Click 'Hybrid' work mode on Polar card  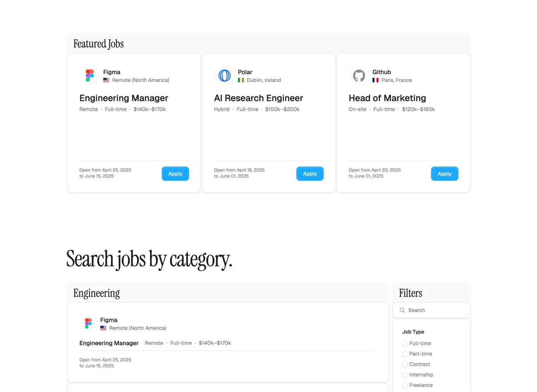[x=222, y=109]
